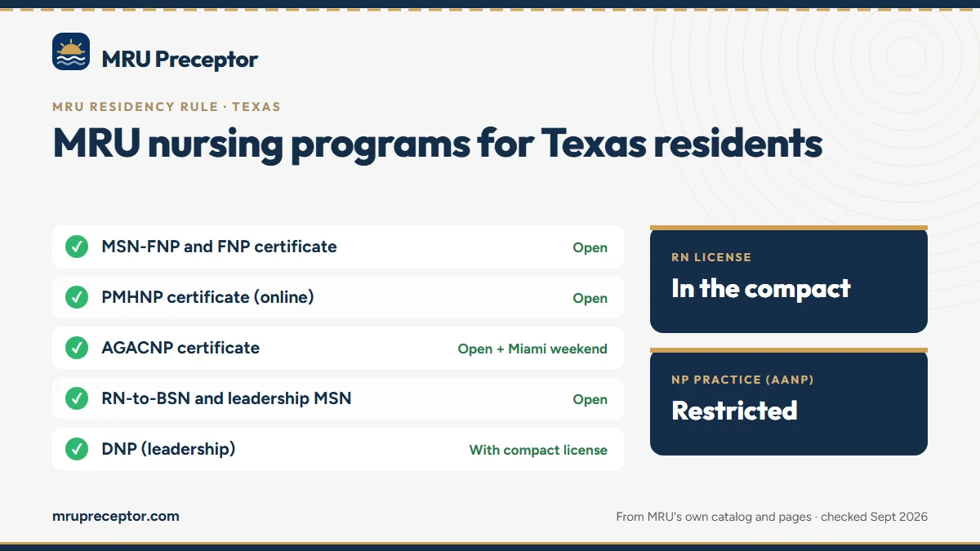Select the 'MSN-FNP and FNP certificate' row text
This screenshot has width=980, height=551.
(x=219, y=247)
